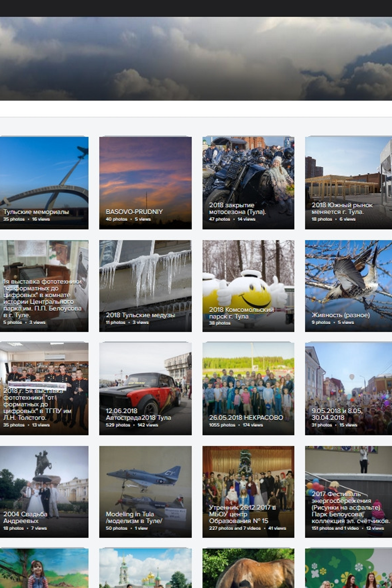Open 2018 г. 5я выставка фототехники album

[44, 388]
